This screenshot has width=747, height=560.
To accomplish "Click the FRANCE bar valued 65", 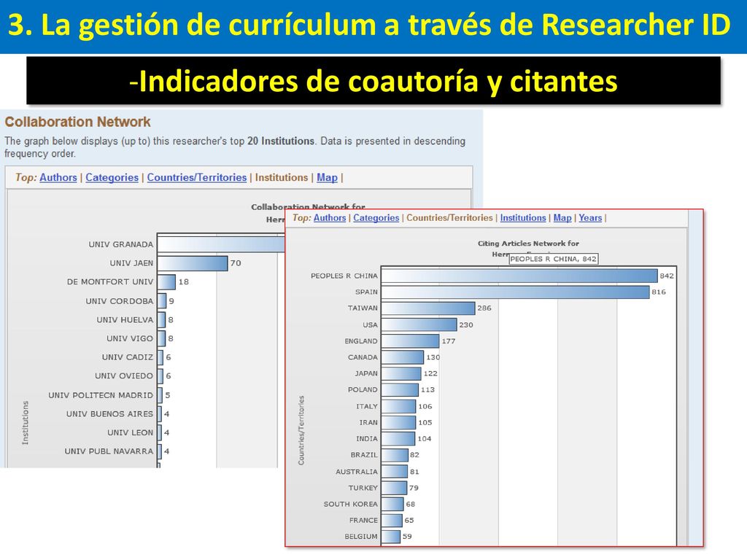I will (x=392, y=520).
